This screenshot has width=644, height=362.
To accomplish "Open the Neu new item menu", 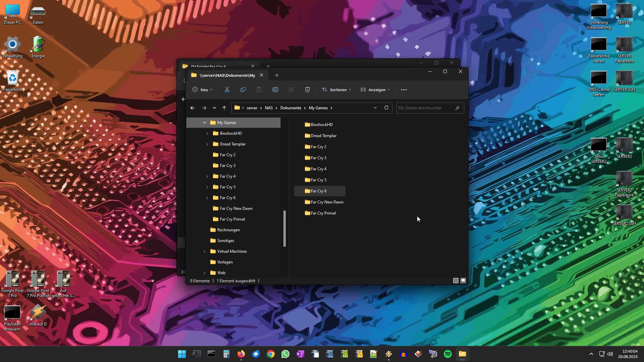I will [203, 89].
